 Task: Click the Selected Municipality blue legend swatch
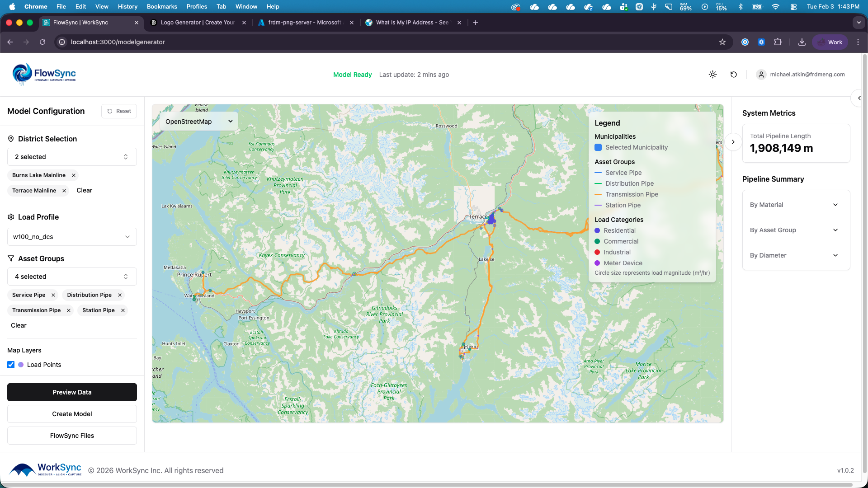click(x=598, y=147)
